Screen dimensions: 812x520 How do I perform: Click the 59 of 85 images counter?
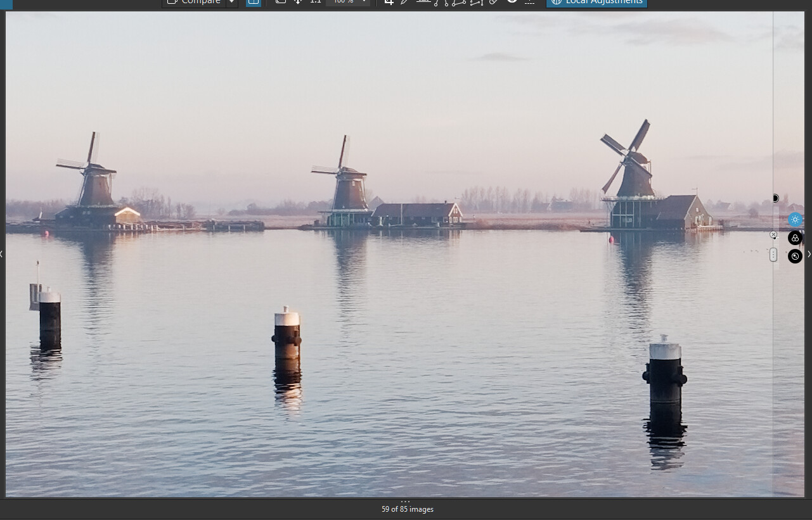click(x=408, y=509)
